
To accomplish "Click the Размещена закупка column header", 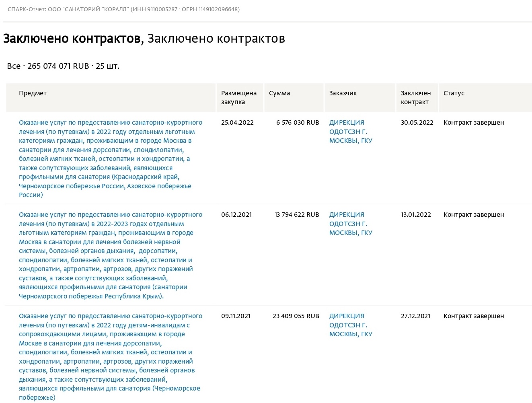I will click(x=239, y=97).
